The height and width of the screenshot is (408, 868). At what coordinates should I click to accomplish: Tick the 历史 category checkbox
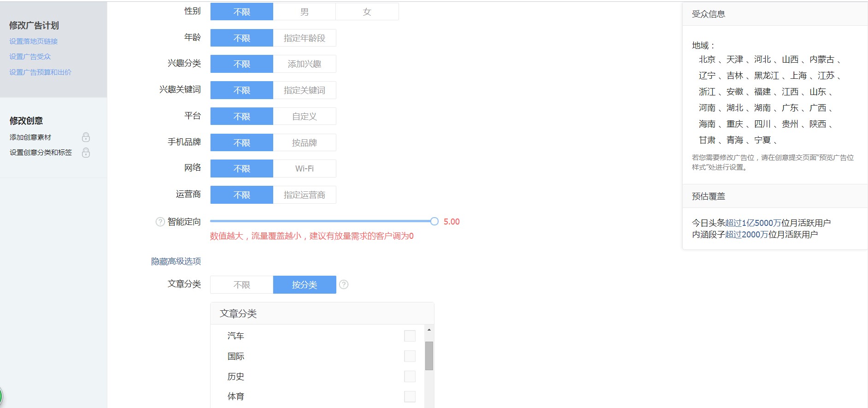410,377
